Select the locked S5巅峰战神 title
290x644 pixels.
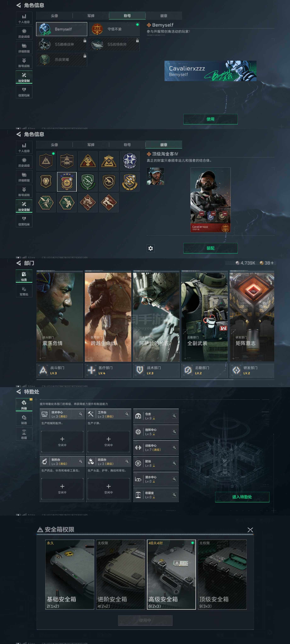click(x=62, y=44)
